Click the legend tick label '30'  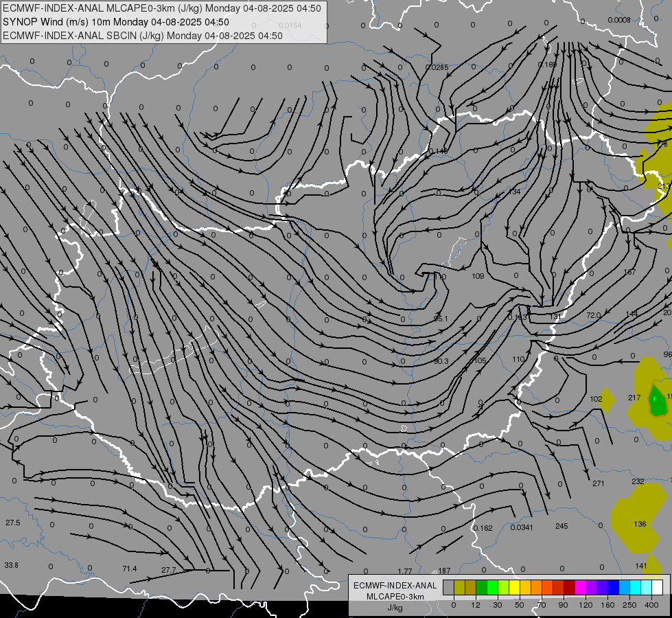point(497,605)
